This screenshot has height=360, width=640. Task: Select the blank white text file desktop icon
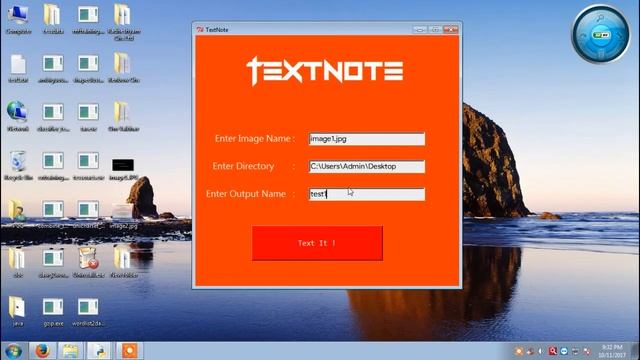(x=18, y=69)
